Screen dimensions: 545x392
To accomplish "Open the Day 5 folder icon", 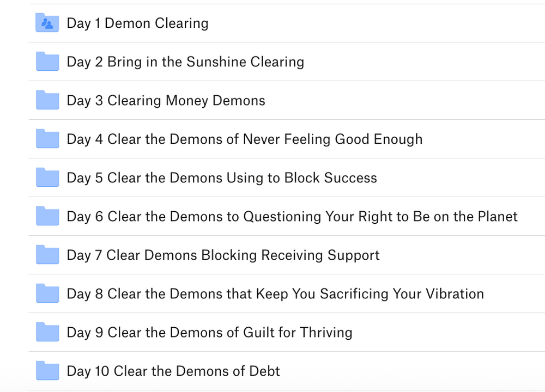I will (x=47, y=177).
